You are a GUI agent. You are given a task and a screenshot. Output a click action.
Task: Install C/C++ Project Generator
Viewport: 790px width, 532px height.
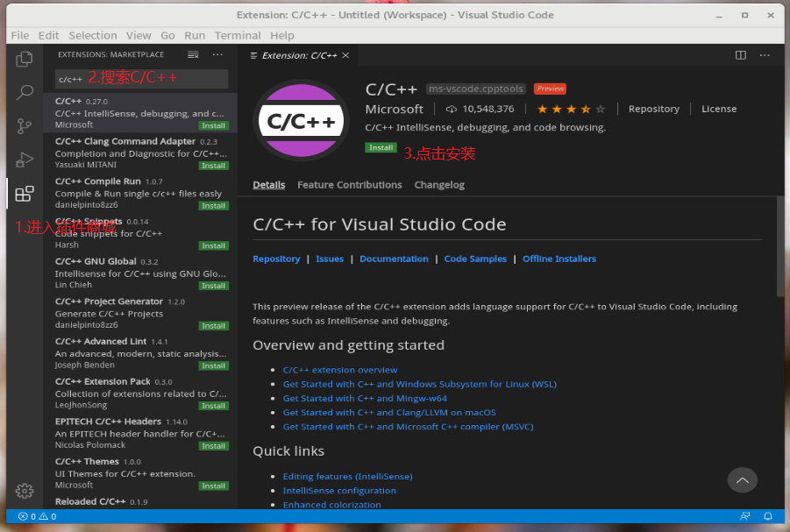coord(214,325)
